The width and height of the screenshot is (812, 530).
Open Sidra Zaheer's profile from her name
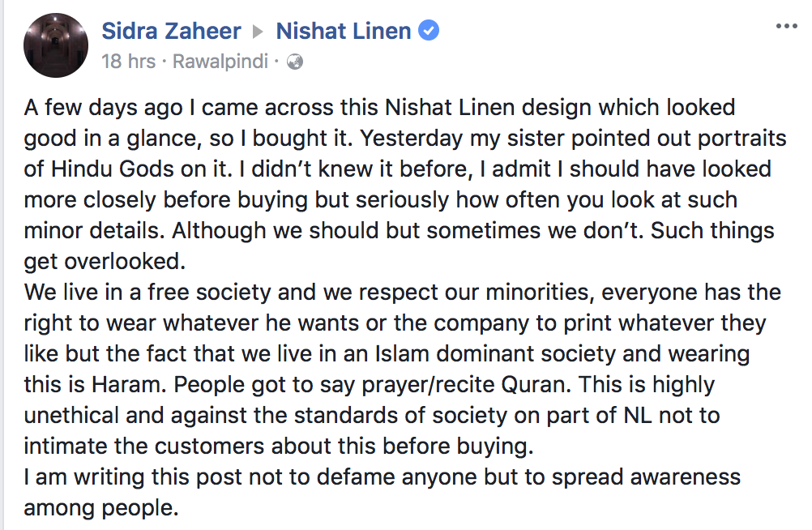(x=172, y=31)
